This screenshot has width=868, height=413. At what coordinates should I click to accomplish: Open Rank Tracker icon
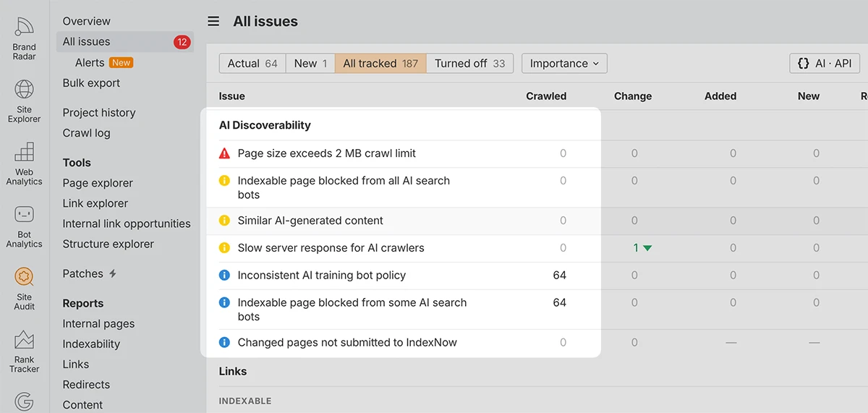[24, 339]
